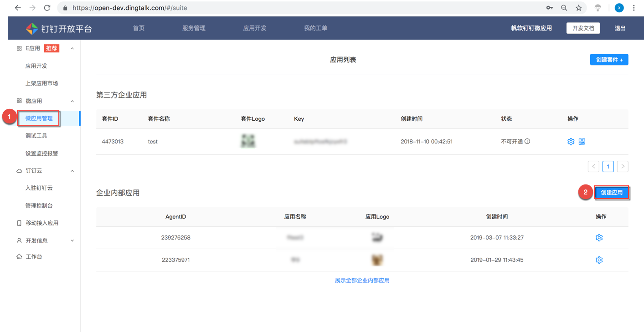Open 我的工单 in the top navigation
The height and width of the screenshot is (332, 644).
click(x=316, y=28)
